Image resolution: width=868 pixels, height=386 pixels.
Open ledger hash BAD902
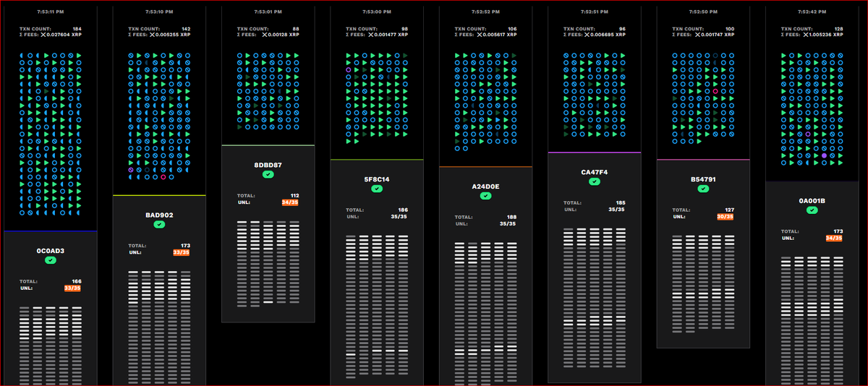(159, 215)
